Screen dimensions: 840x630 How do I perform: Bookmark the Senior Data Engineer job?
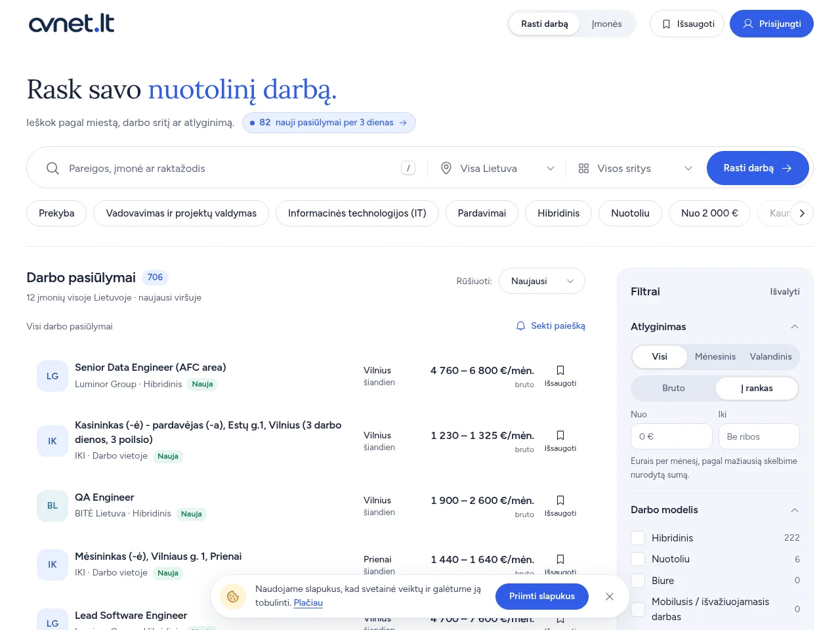[560, 376]
